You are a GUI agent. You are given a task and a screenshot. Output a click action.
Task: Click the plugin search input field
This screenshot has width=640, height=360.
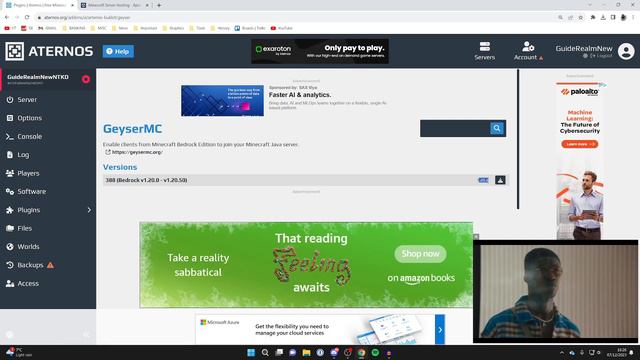[x=455, y=129]
